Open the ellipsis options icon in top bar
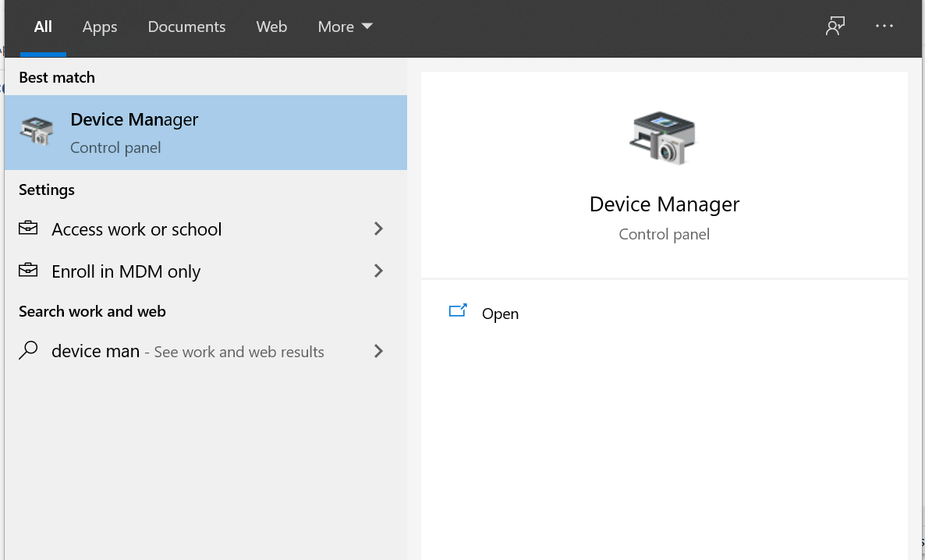The width and height of the screenshot is (925, 560). pos(884,26)
